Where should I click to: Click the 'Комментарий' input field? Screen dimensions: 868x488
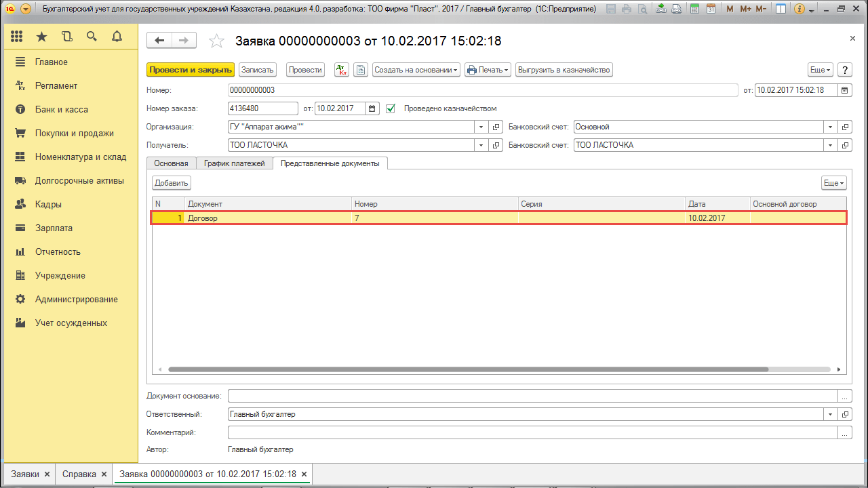point(532,432)
